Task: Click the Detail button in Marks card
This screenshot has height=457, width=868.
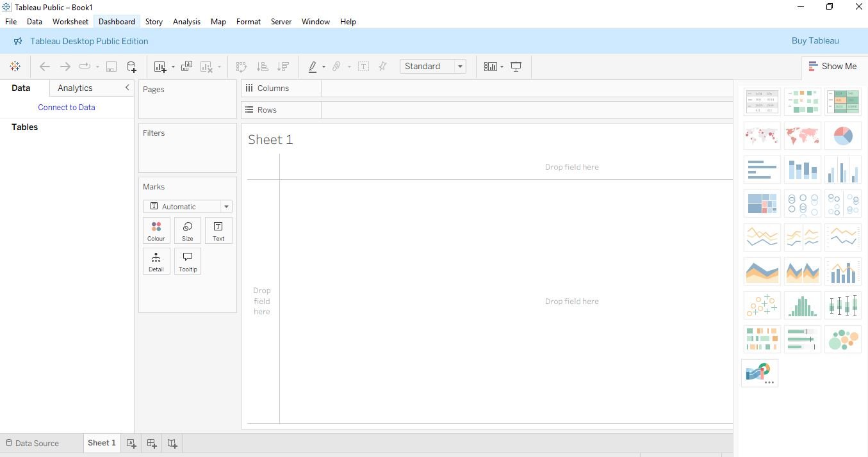Action: pyautogui.click(x=156, y=261)
